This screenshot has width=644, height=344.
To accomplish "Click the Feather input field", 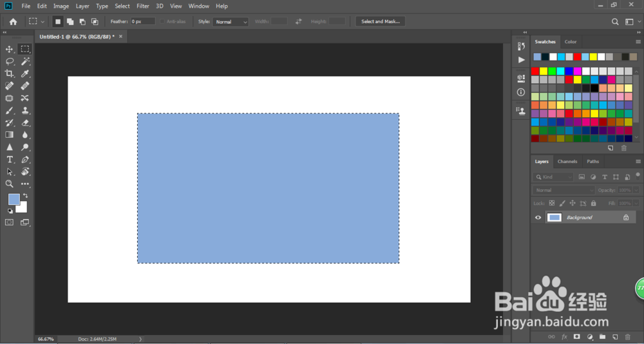I will [x=143, y=21].
